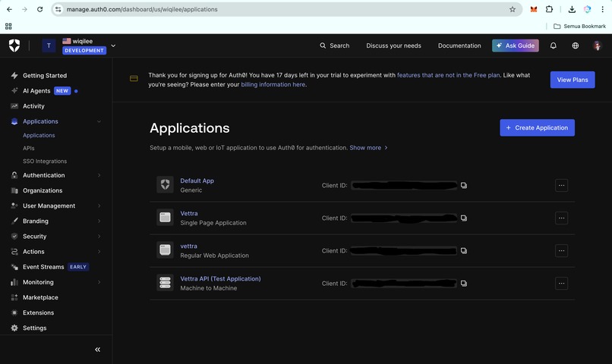This screenshot has width=612, height=364.
Task: Click the vettra Regular Web Application icon
Action: tap(165, 250)
